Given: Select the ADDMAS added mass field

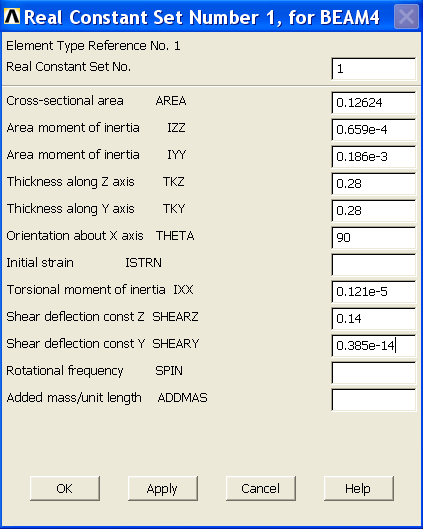Looking at the screenshot, I should [x=374, y=400].
